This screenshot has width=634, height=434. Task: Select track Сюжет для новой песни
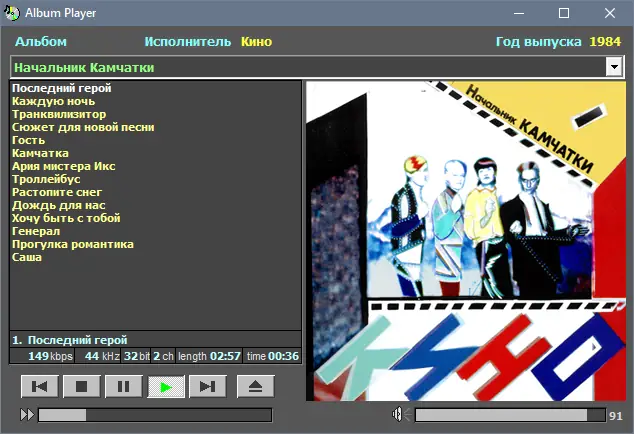pos(83,127)
